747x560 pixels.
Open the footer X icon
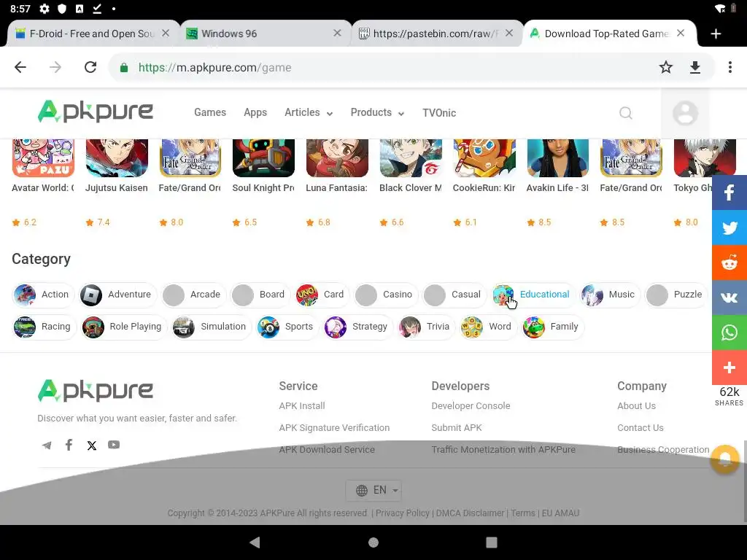pos(92,446)
